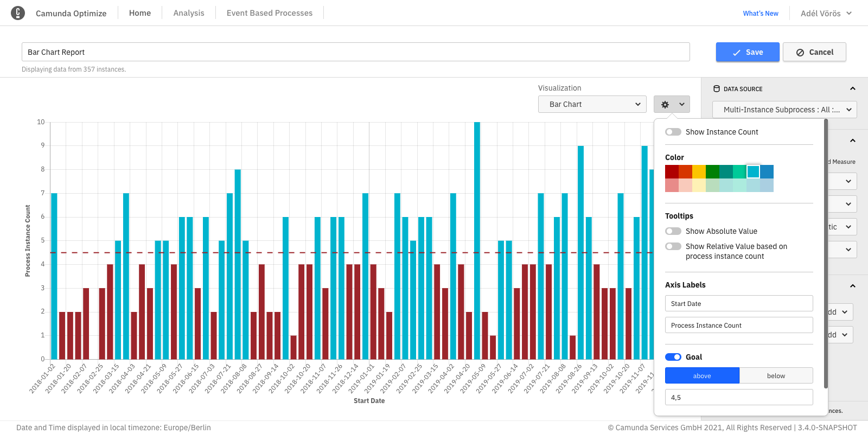Click the Bar Chart Report name field
The height and width of the screenshot is (434, 868).
click(x=355, y=52)
